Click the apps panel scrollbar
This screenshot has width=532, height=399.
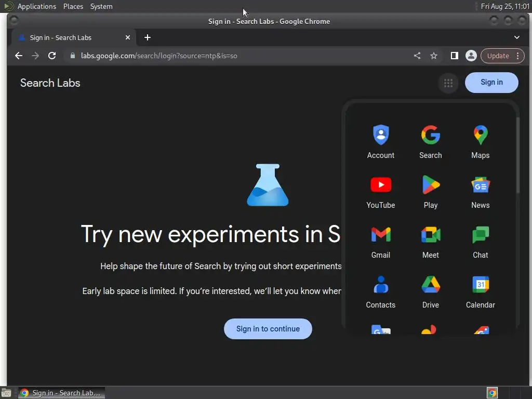click(x=518, y=155)
